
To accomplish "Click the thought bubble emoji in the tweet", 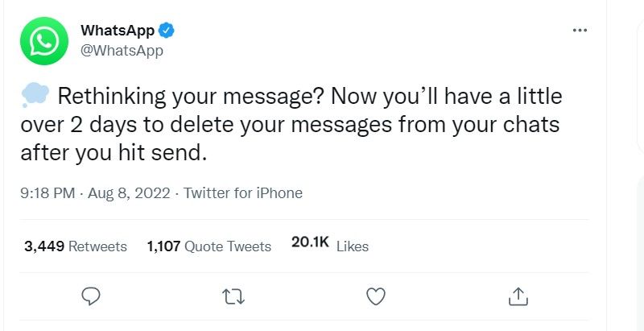I will coord(34,97).
